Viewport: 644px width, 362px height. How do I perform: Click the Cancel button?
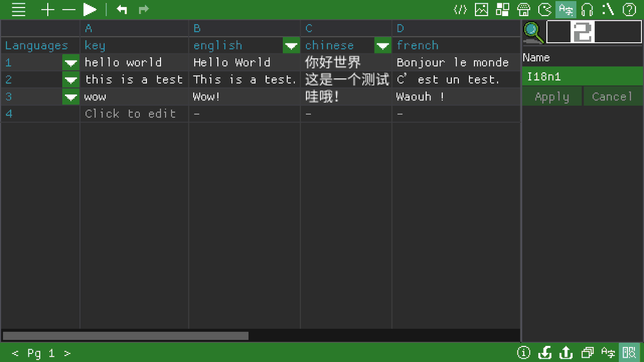[x=612, y=97]
